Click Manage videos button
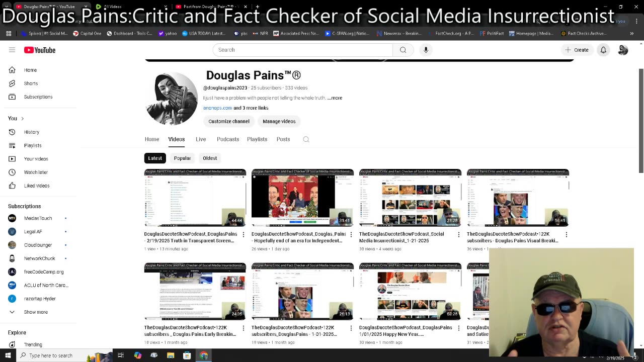644x362 pixels. point(279,121)
